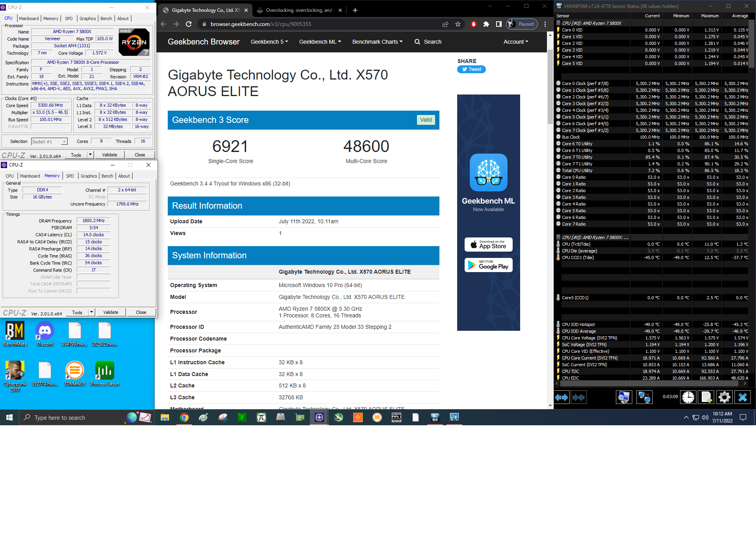Select the Process Lasso desktop icon

pyautogui.click(x=105, y=374)
